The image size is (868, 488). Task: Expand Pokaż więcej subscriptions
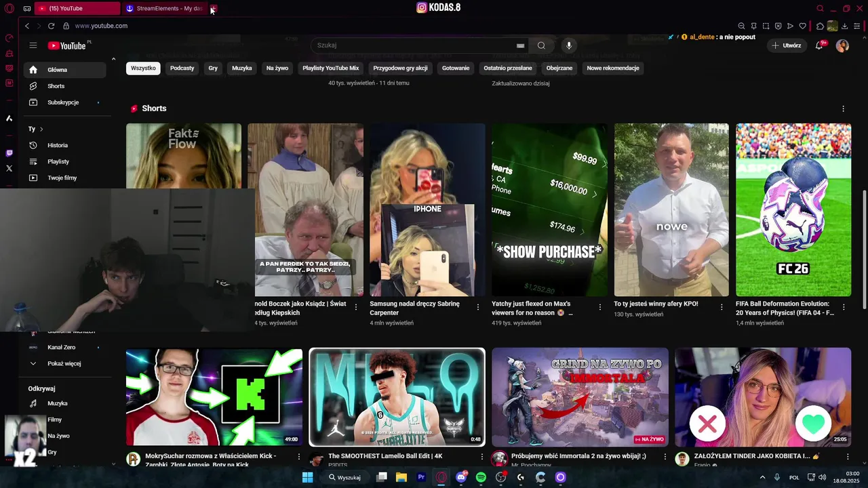(x=65, y=363)
